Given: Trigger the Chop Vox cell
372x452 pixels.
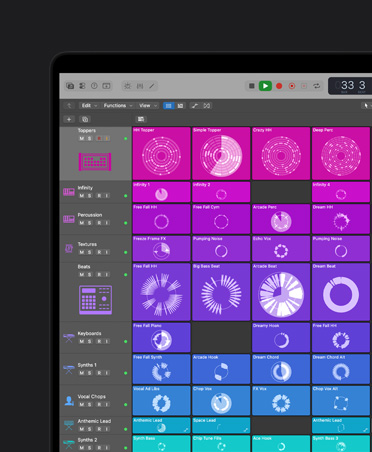Looking at the screenshot, I should pyautogui.click(x=221, y=400).
